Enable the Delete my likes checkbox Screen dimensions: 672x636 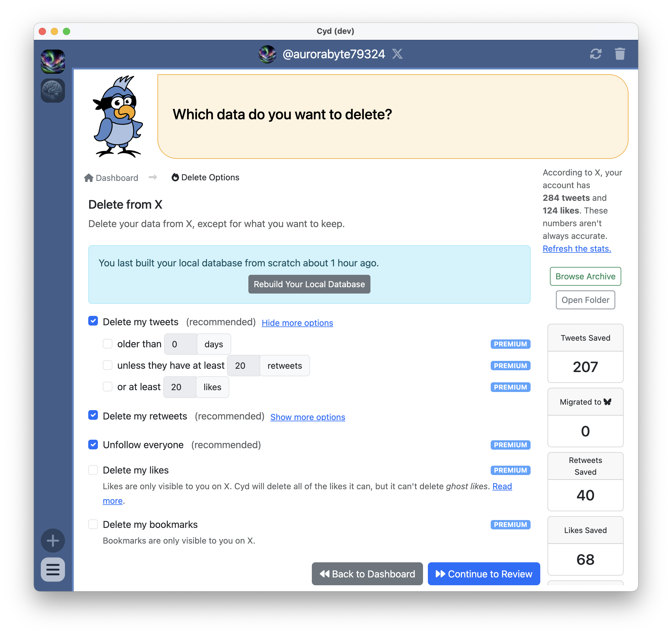(93, 470)
